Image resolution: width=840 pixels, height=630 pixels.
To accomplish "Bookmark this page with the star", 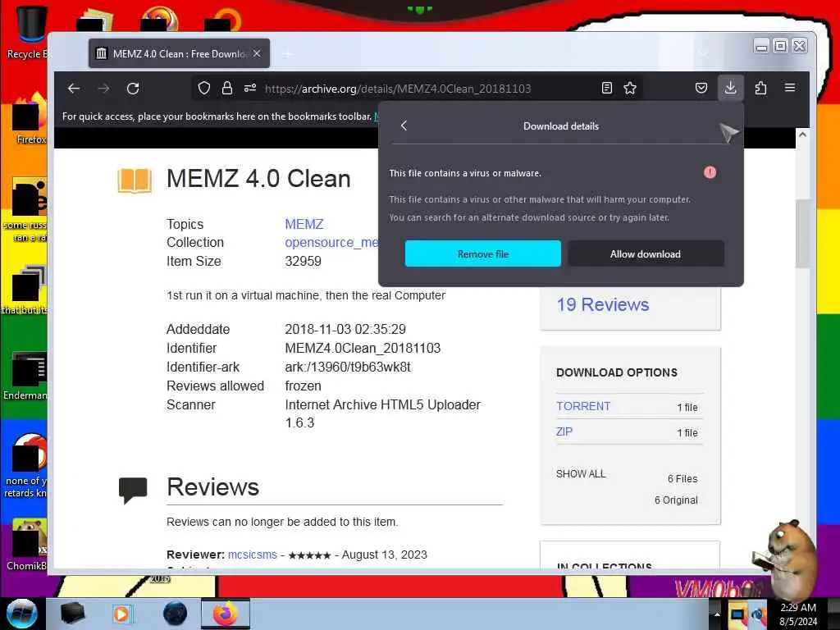I will click(x=630, y=88).
